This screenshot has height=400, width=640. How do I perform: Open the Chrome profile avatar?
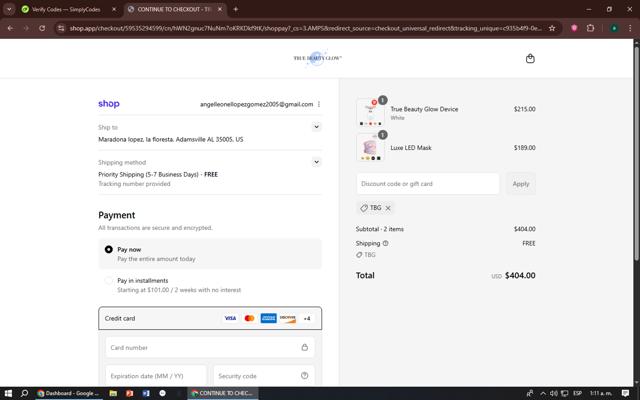(x=614, y=28)
